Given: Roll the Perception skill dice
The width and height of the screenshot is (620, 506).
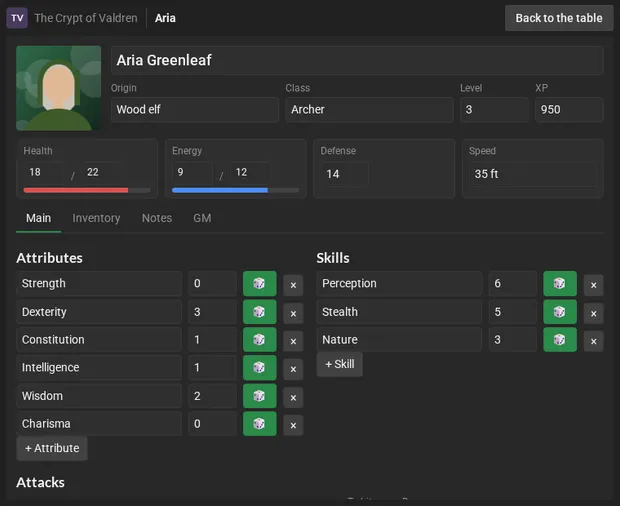Looking at the screenshot, I should 560,283.
